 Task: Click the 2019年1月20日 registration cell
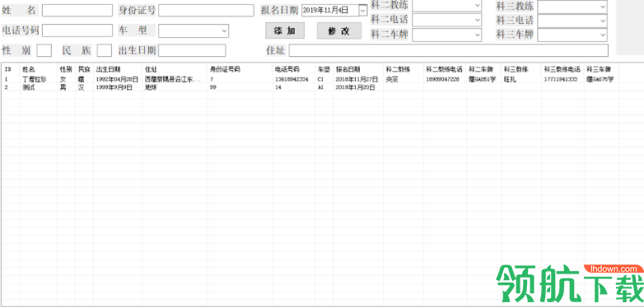coord(355,87)
